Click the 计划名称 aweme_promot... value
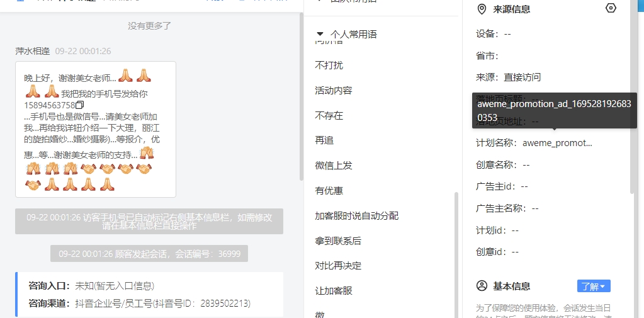 click(557, 143)
